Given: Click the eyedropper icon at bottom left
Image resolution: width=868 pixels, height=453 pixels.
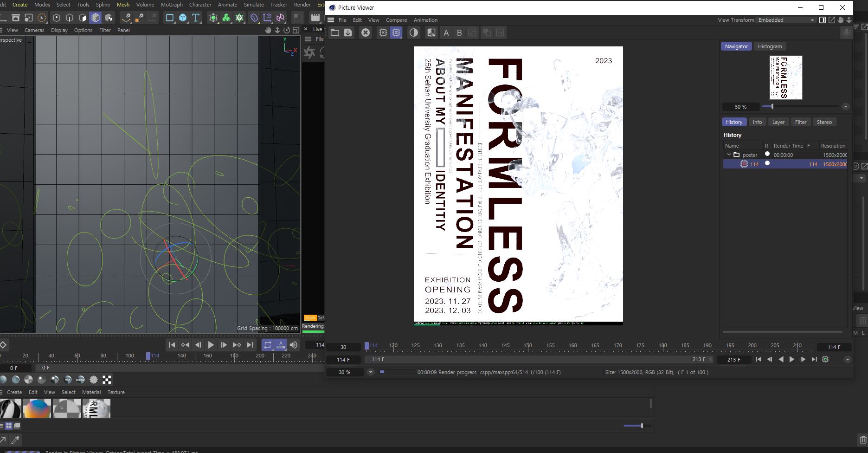Looking at the screenshot, I should 15,440.
